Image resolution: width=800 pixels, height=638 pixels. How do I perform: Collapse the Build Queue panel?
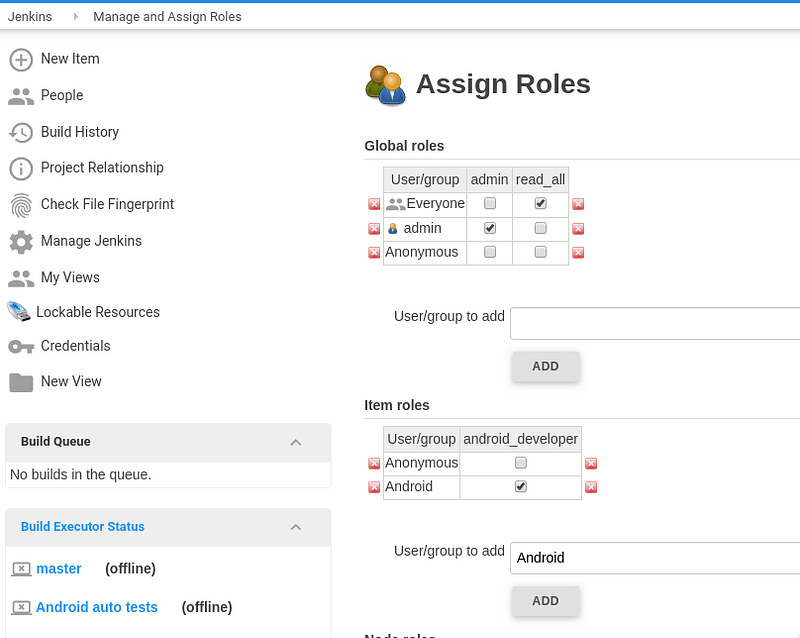pyautogui.click(x=296, y=442)
